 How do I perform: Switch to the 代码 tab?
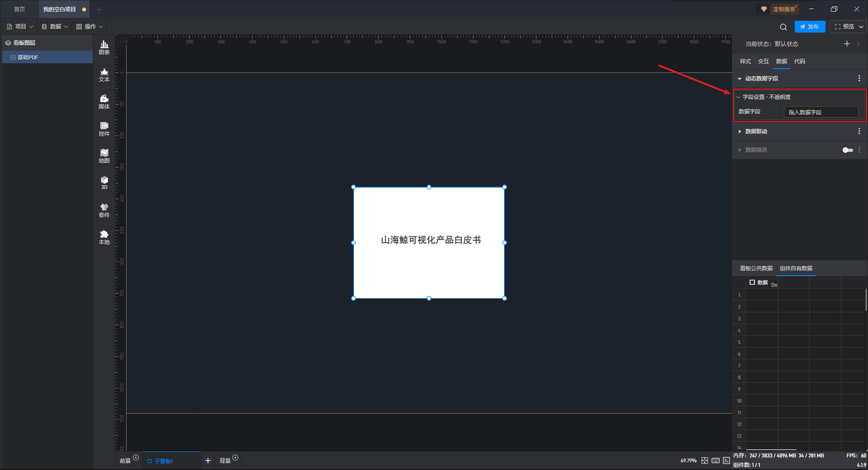(800, 61)
